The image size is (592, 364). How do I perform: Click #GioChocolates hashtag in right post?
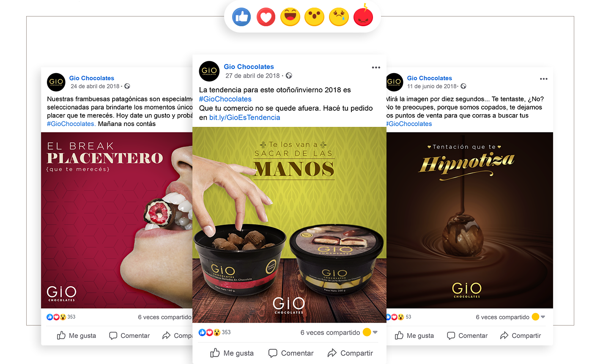click(x=409, y=124)
